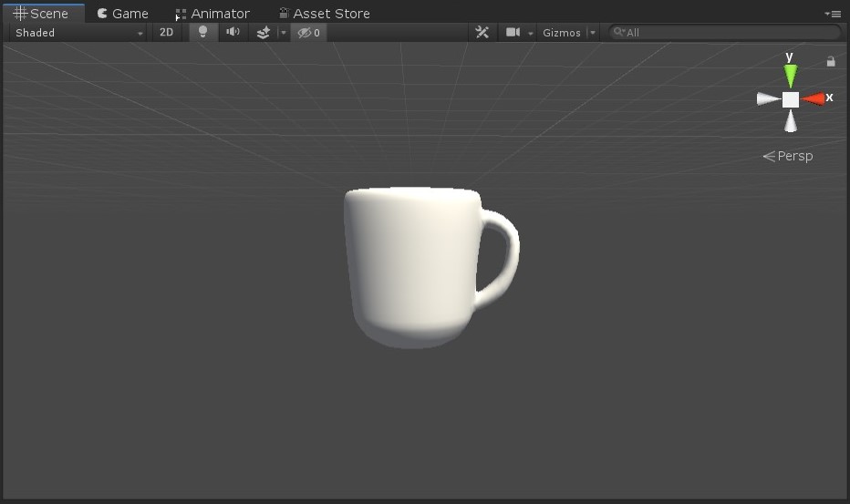Click the left gray axis cone
The image size is (850, 504).
[769, 98]
